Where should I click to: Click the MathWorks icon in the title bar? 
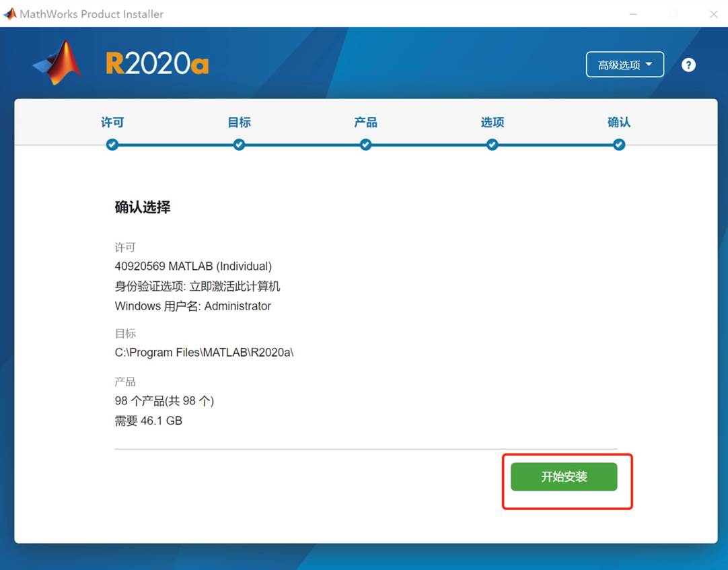click(9, 14)
